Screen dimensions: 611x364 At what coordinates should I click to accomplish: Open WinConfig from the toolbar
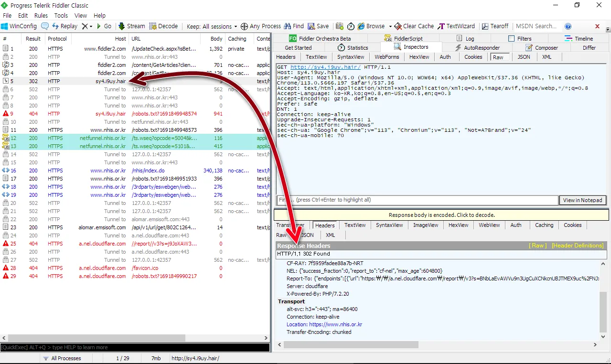pyautogui.click(x=19, y=26)
